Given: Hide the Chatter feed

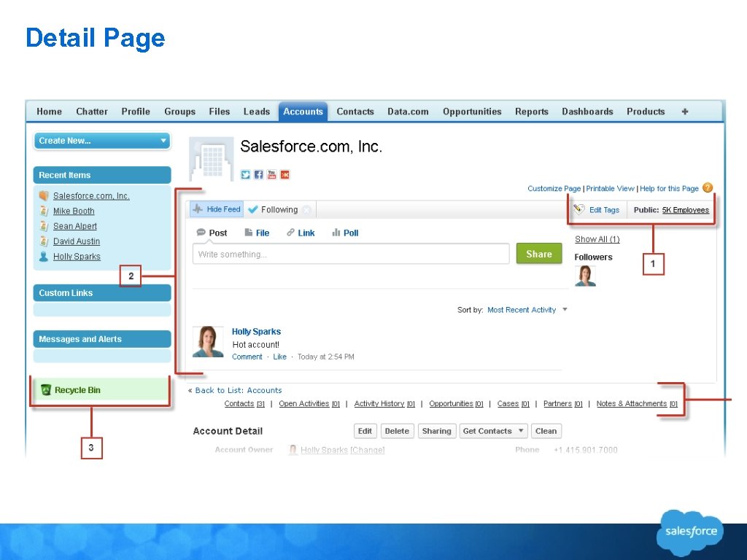Looking at the screenshot, I should tap(217, 209).
